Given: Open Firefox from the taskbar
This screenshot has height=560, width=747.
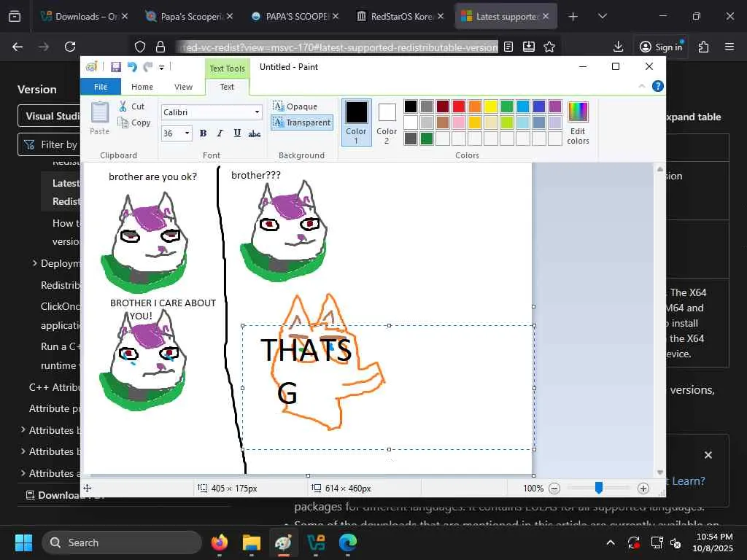Looking at the screenshot, I should point(220,542).
